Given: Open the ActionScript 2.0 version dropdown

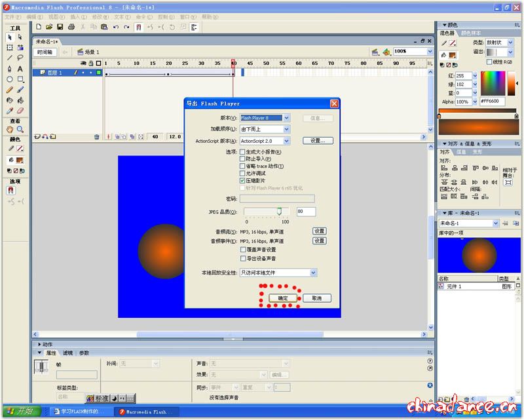Looking at the screenshot, I should [286, 141].
